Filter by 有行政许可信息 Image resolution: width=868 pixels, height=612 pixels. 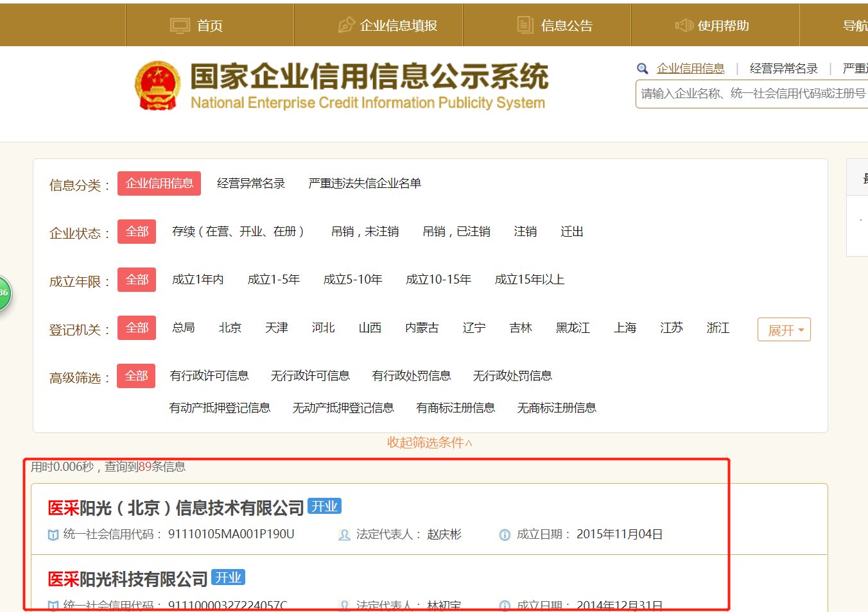pyautogui.click(x=209, y=376)
